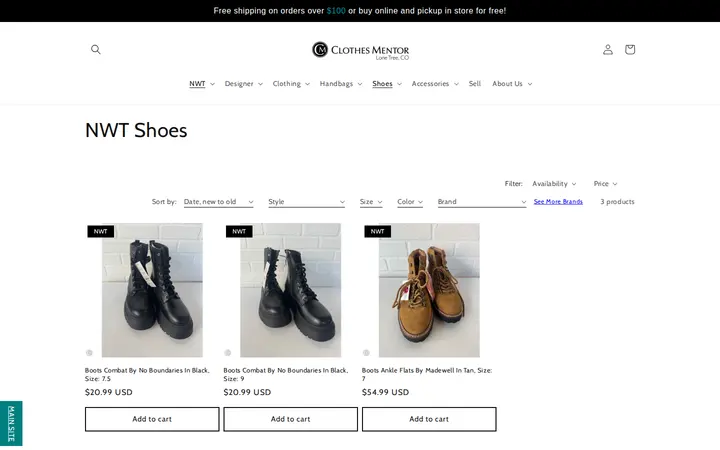
Task: Open Boots Ankle Flats By Madewell title
Action: pyautogui.click(x=427, y=374)
